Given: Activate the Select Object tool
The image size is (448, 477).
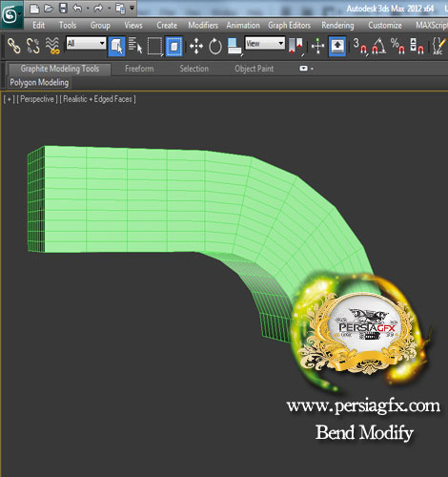Looking at the screenshot, I should click(116, 47).
